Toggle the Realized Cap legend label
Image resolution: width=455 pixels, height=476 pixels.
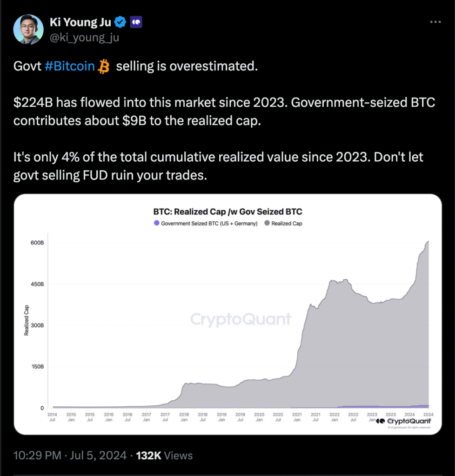pos(287,224)
